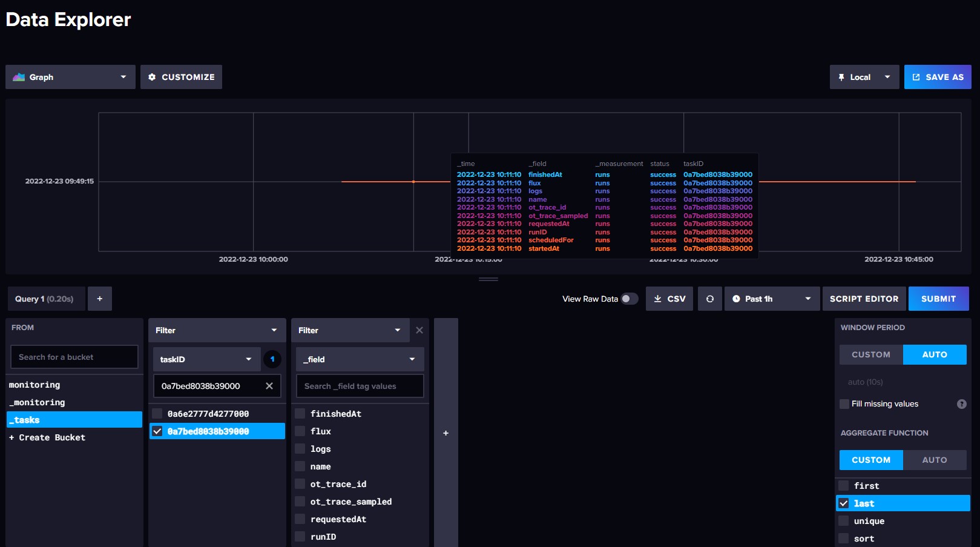Clear the 0a7bed8038b39000 search text

[269, 386]
